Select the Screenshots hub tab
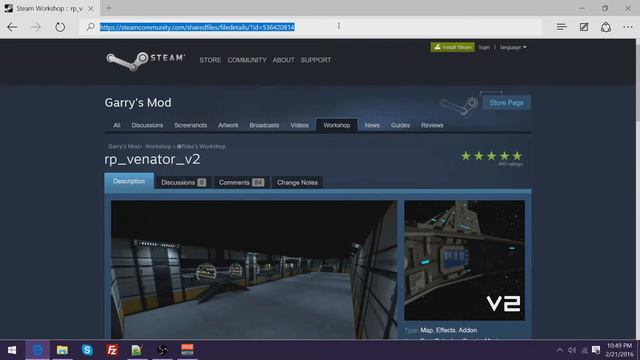Viewport: 640px width, 360px height. coord(191,125)
